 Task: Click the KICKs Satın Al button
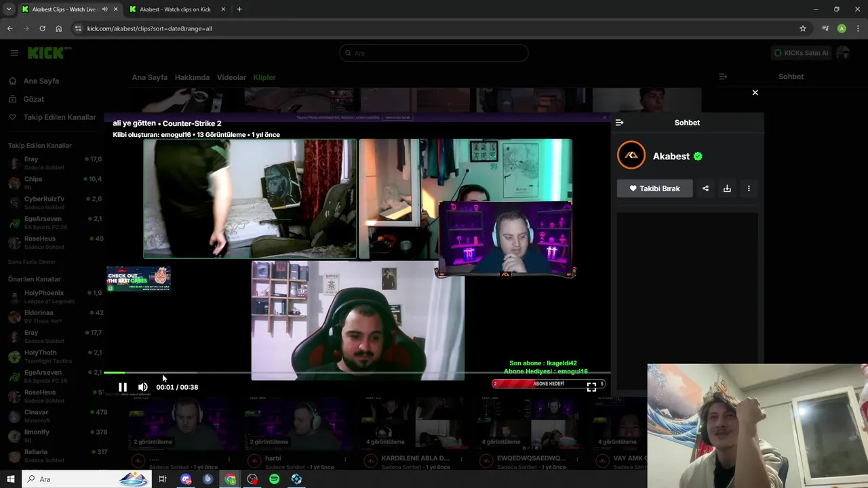[801, 53]
